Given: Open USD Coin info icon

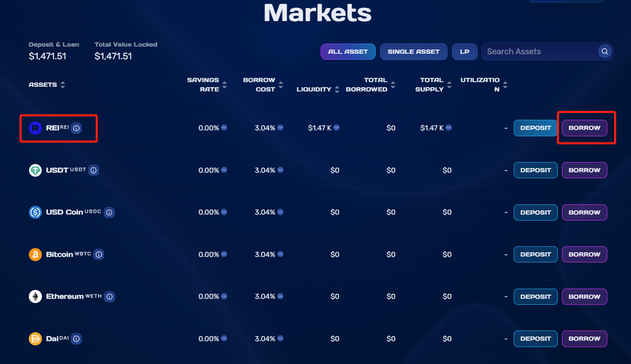Looking at the screenshot, I should point(109,212).
